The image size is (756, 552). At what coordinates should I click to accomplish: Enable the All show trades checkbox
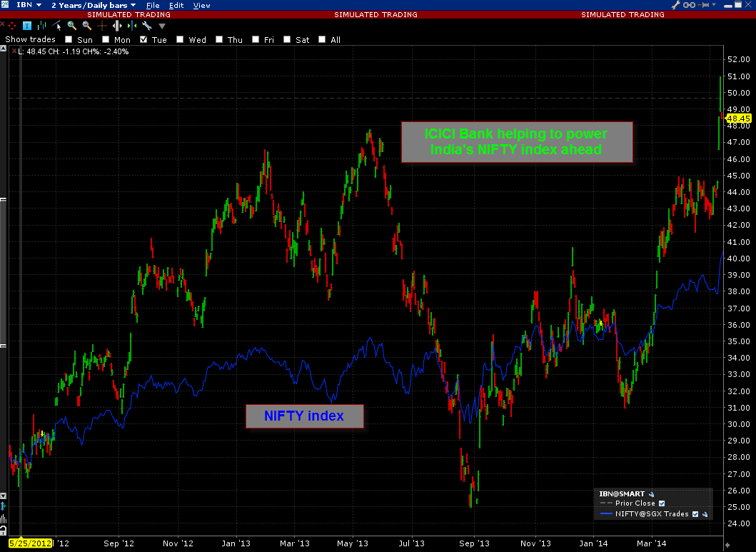point(322,40)
